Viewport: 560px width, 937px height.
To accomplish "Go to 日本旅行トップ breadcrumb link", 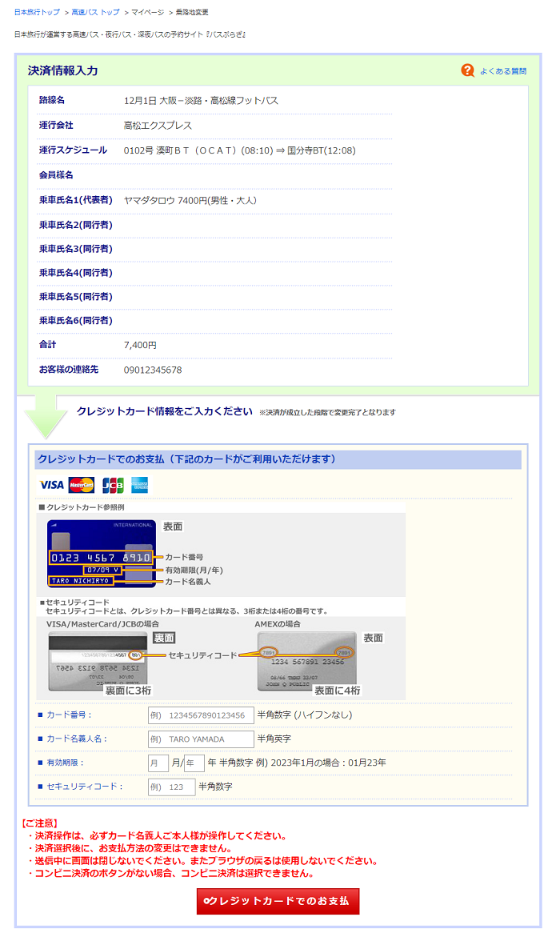I will [37, 13].
